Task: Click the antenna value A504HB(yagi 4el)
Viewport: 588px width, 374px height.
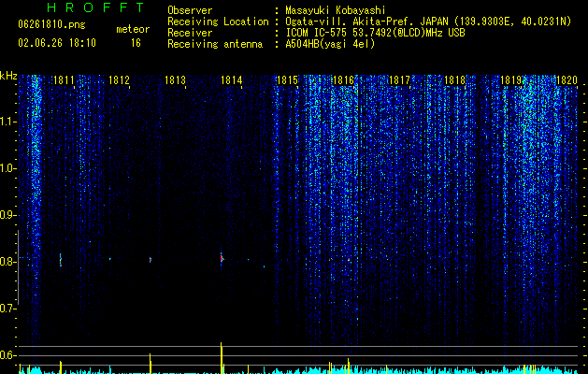Action: pos(330,44)
